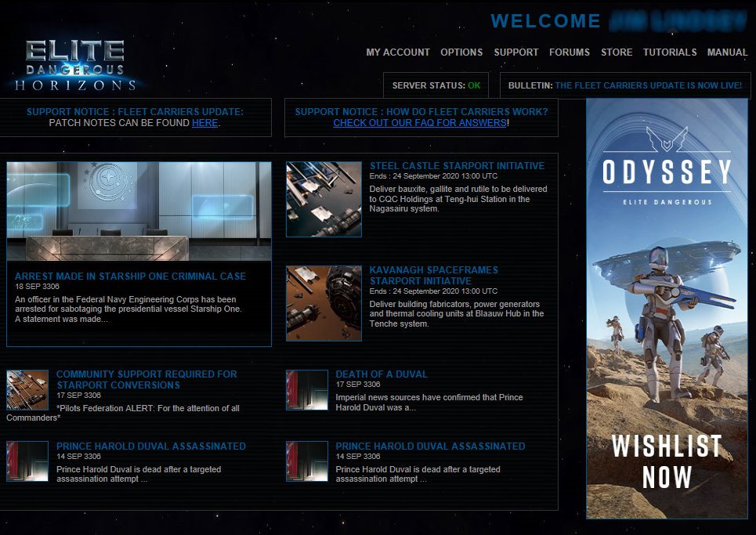Click the Odyssey winged emblem icon

(667, 139)
